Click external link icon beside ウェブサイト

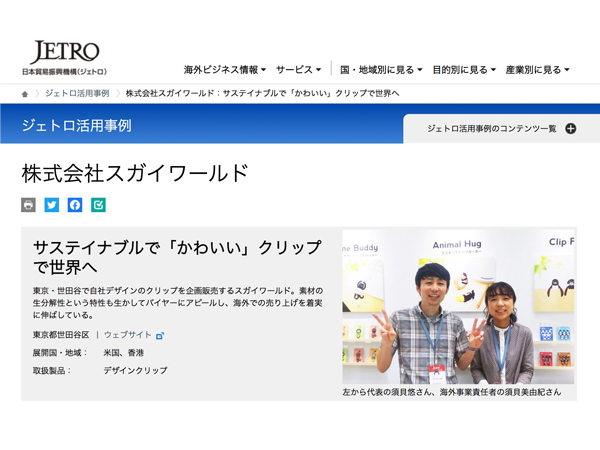pos(160,335)
